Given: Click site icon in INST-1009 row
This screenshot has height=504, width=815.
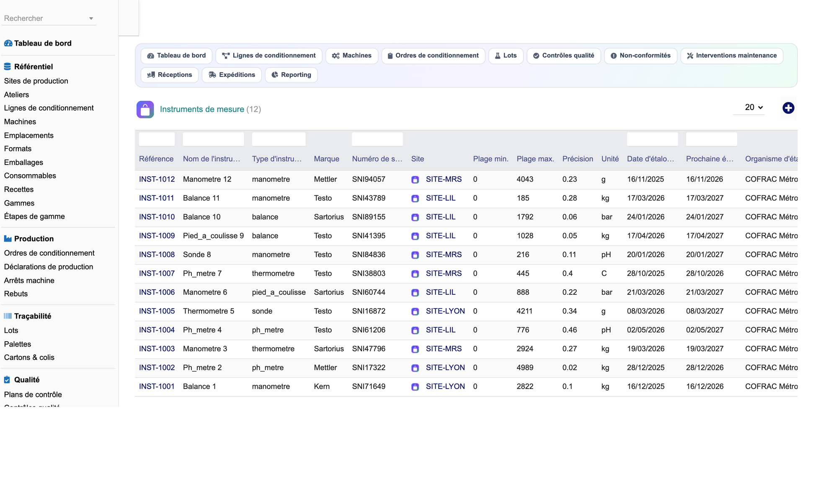Looking at the screenshot, I should click(x=415, y=236).
